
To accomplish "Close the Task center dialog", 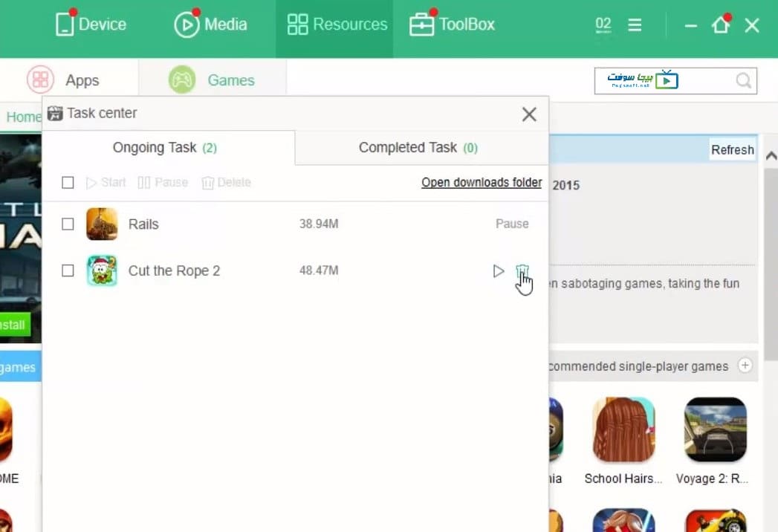I will tap(529, 114).
